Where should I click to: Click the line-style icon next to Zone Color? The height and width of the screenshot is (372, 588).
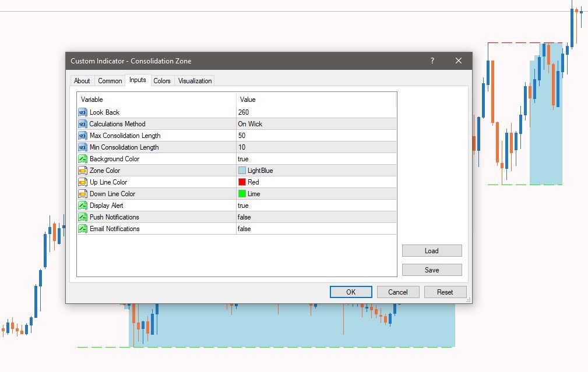click(x=82, y=170)
